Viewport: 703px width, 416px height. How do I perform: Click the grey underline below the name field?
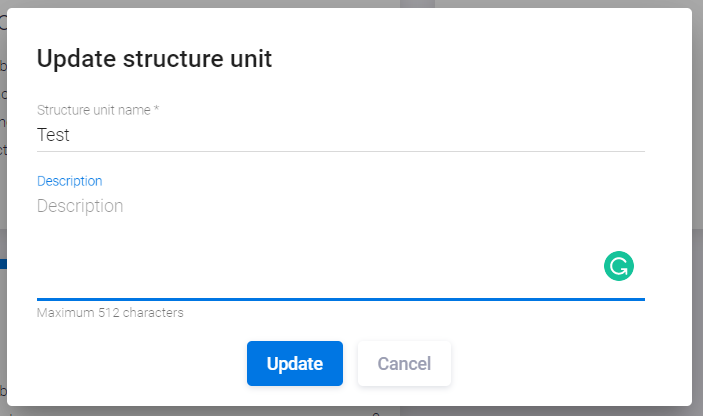click(x=340, y=151)
